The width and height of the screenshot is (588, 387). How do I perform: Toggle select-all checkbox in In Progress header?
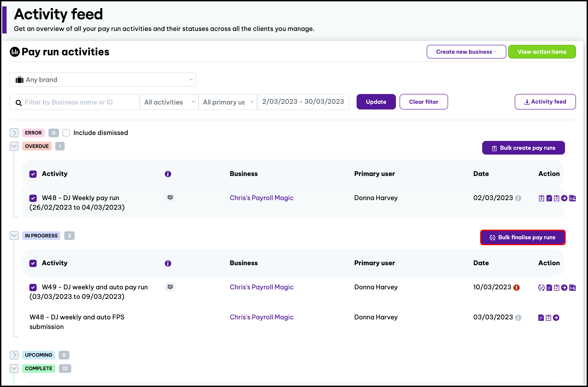(x=33, y=263)
